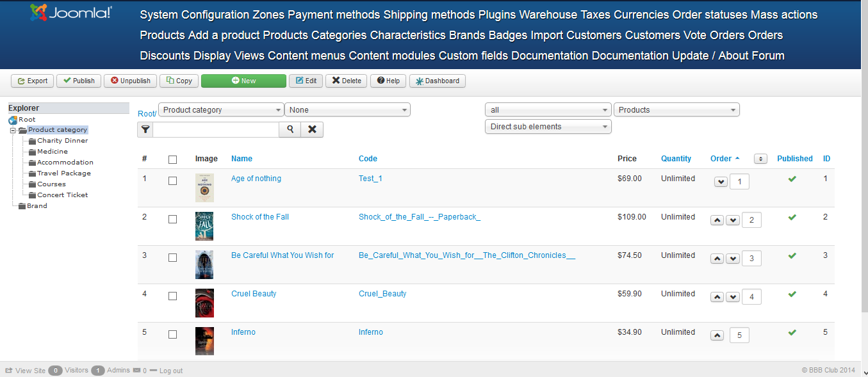Collapse the Product category tree node
868x377 pixels.
pyautogui.click(x=12, y=130)
